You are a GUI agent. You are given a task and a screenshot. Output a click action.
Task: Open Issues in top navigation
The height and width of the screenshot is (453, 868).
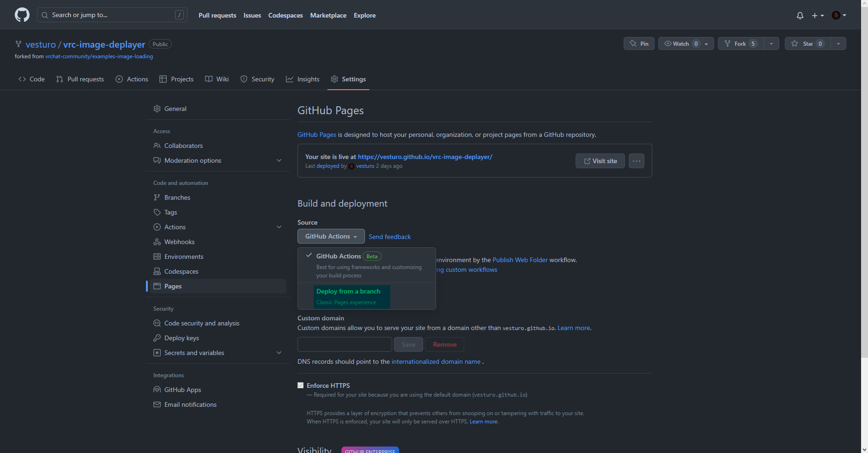click(x=252, y=15)
